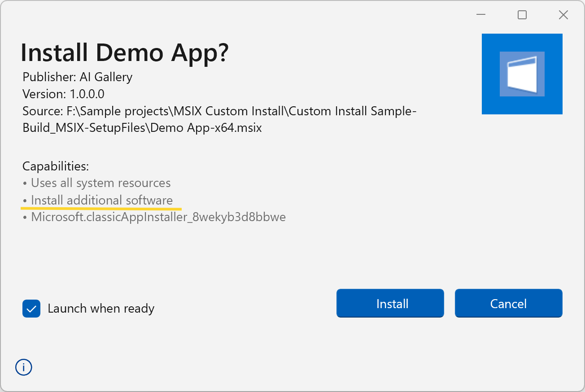The width and height of the screenshot is (585, 392).
Task: Click the "Install Demo App?" heading
Action: pos(125,53)
